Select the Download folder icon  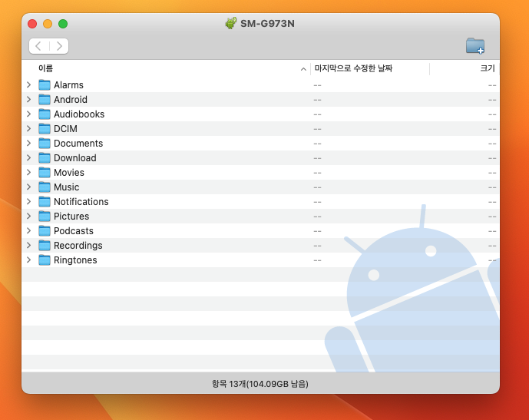pos(45,158)
